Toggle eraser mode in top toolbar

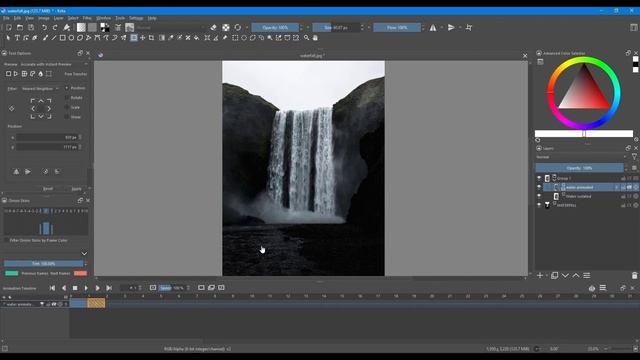[x=213, y=27]
